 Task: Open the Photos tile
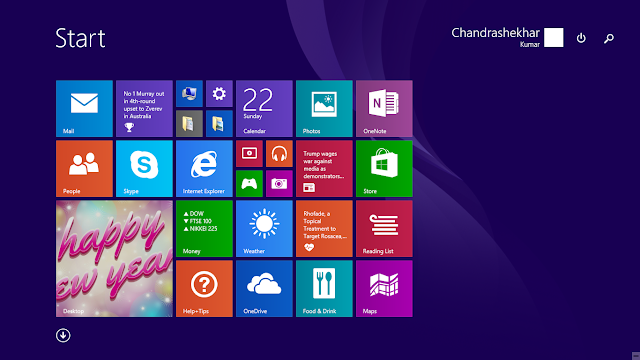pos(324,109)
